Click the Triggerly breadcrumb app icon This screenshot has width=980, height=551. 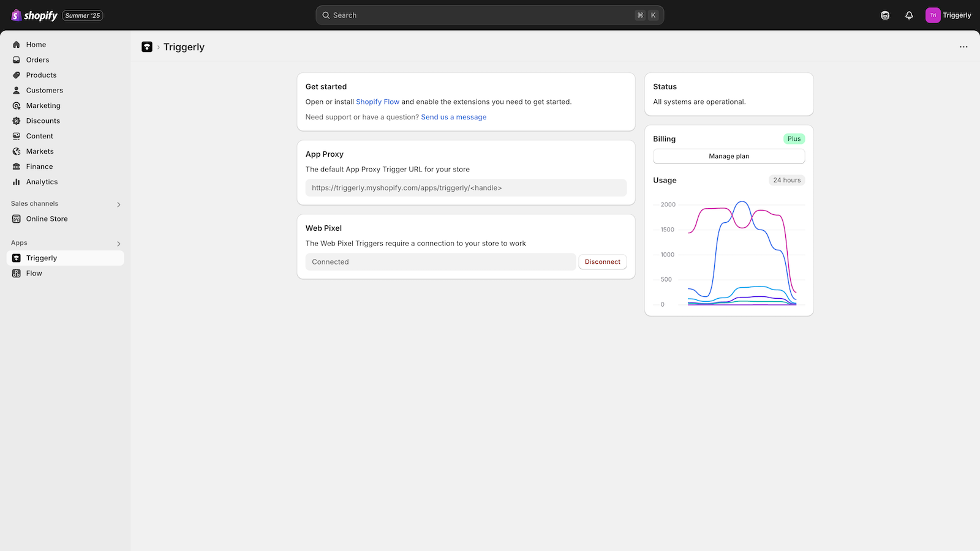147,47
